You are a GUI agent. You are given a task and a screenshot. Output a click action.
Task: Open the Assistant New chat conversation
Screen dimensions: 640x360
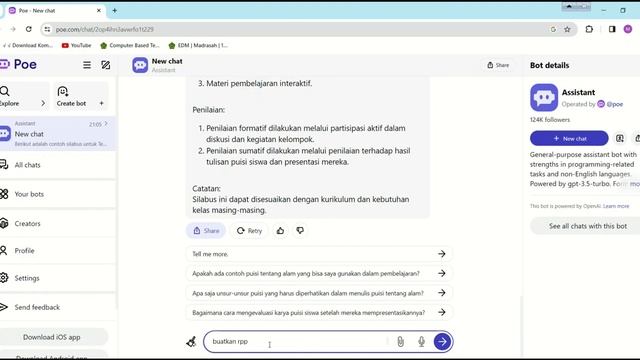(x=58, y=133)
